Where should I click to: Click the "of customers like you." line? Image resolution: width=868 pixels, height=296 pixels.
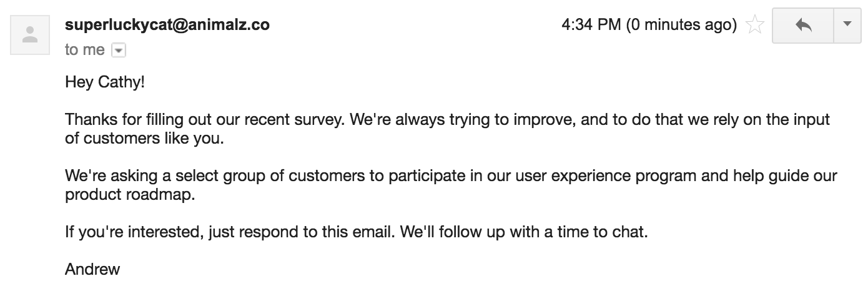(144, 138)
